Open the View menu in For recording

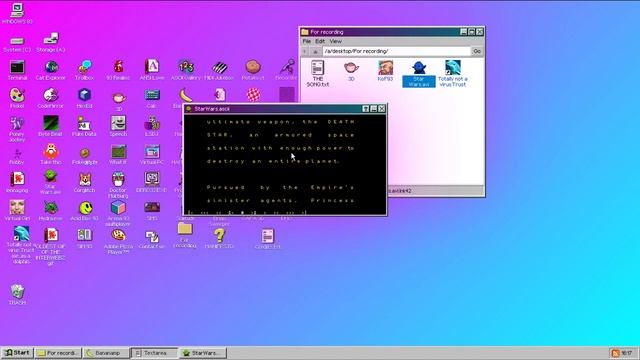pyautogui.click(x=336, y=41)
